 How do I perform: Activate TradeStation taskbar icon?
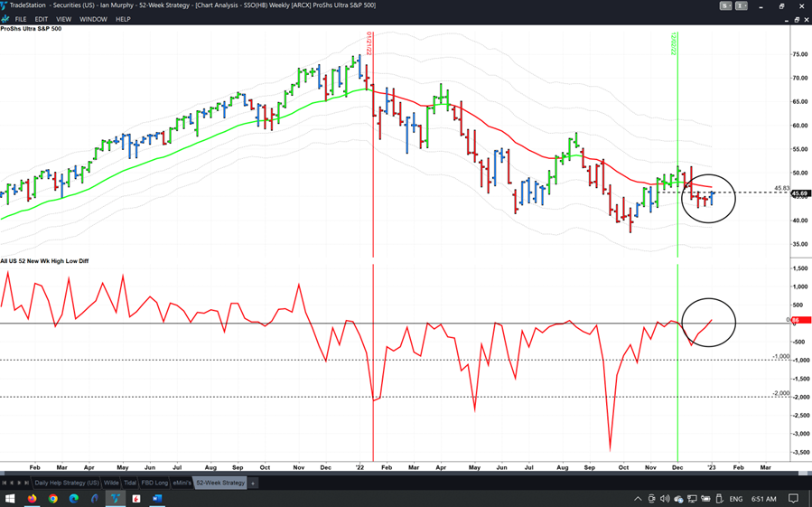(x=116, y=499)
